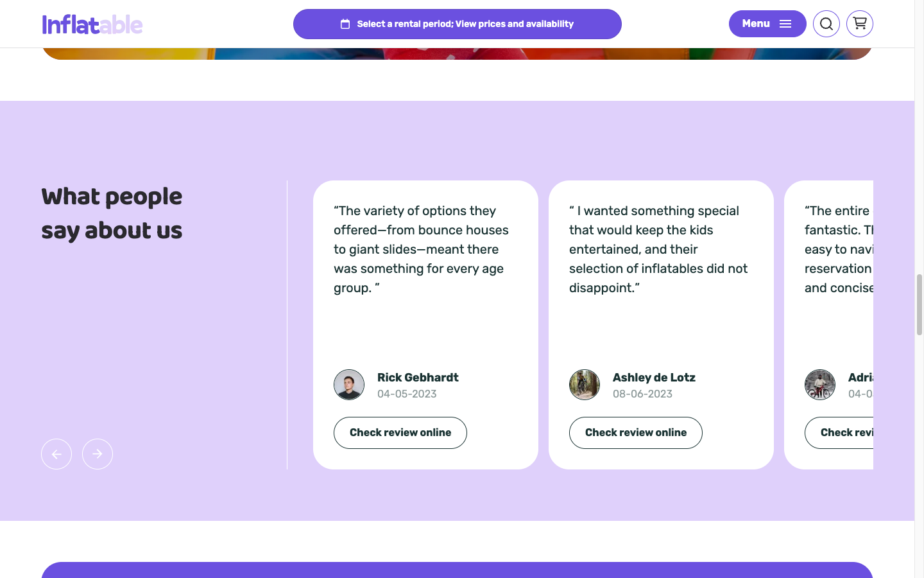Click Ashley de Lotz's name
This screenshot has height=578, width=924.
654,378
